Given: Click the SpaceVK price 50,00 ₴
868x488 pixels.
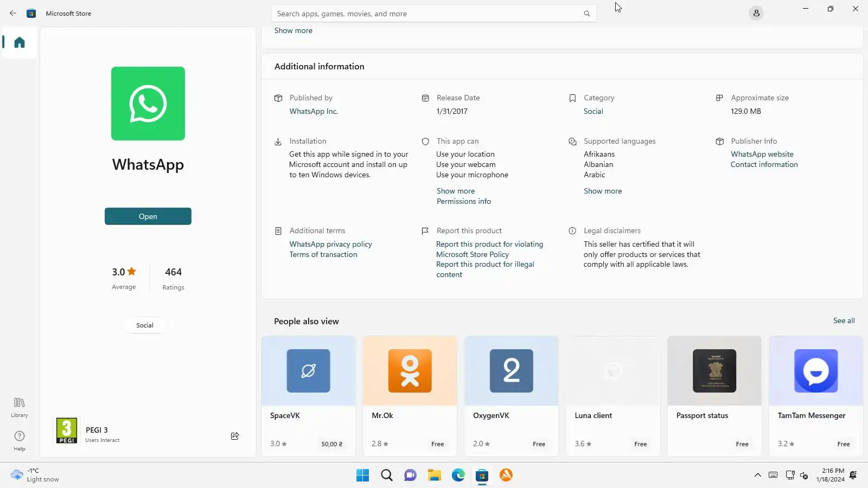Looking at the screenshot, I should 332,444.
